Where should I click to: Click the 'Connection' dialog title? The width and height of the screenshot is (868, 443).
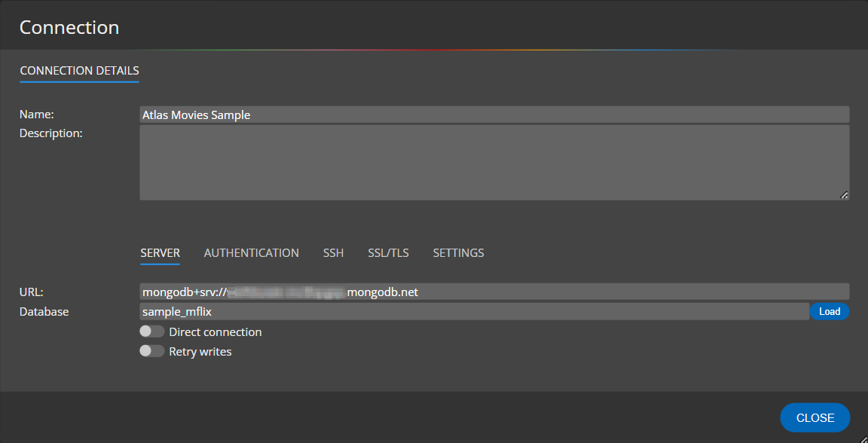69,27
